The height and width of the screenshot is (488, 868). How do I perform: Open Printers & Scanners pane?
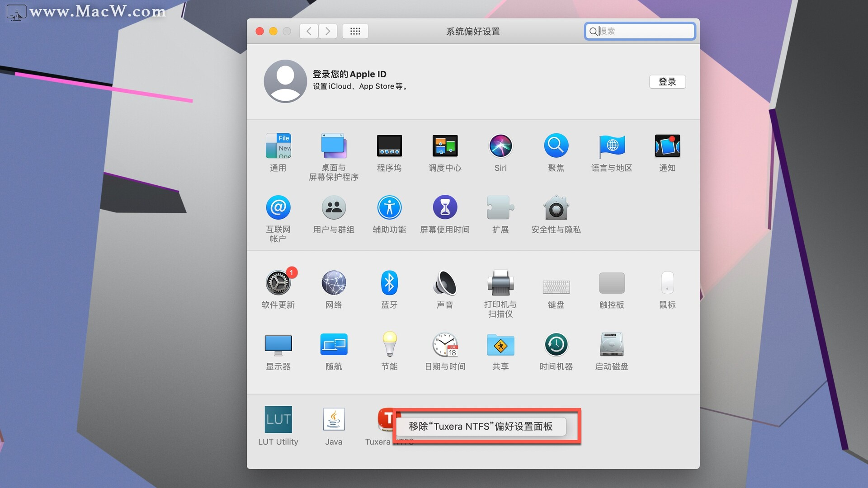(x=500, y=283)
